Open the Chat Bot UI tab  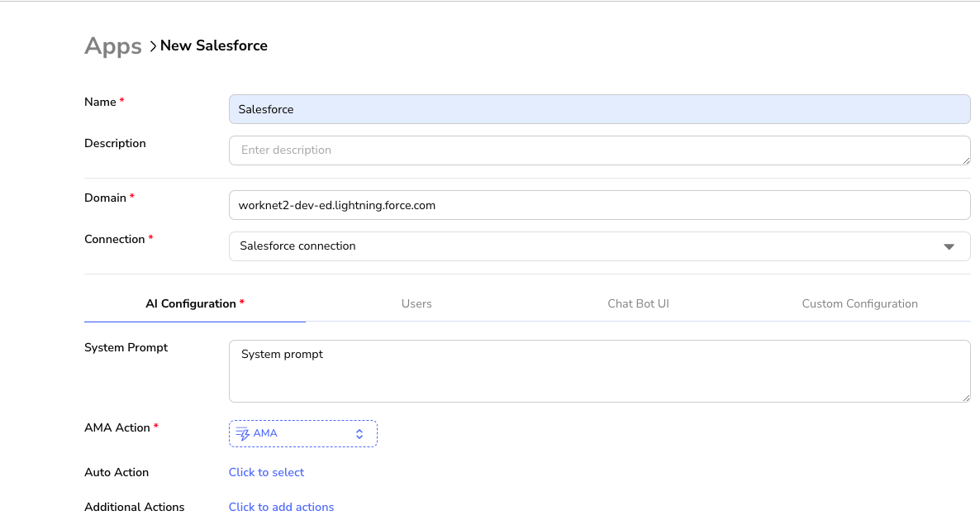[638, 303]
